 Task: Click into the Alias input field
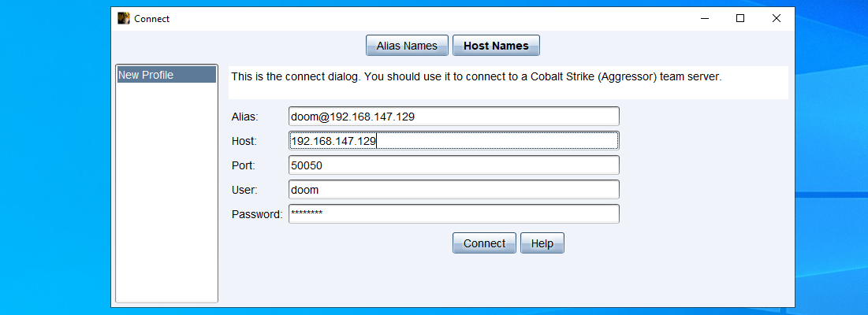click(x=453, y=117)
